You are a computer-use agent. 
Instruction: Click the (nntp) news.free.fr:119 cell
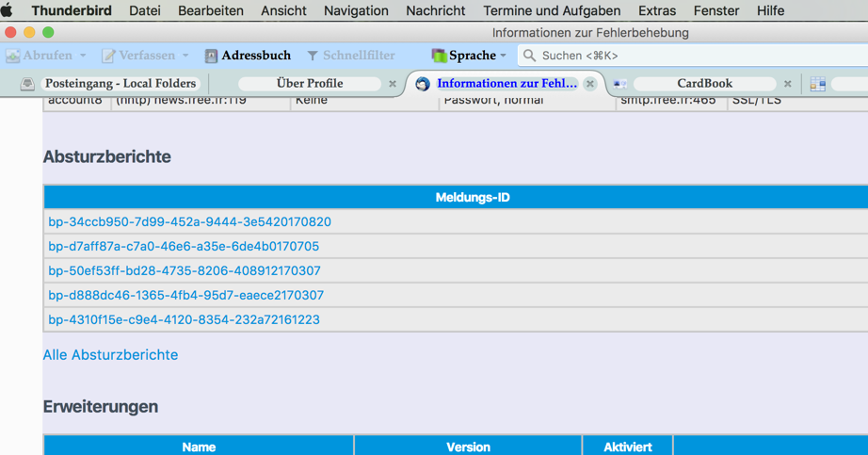tap(201, 103)
